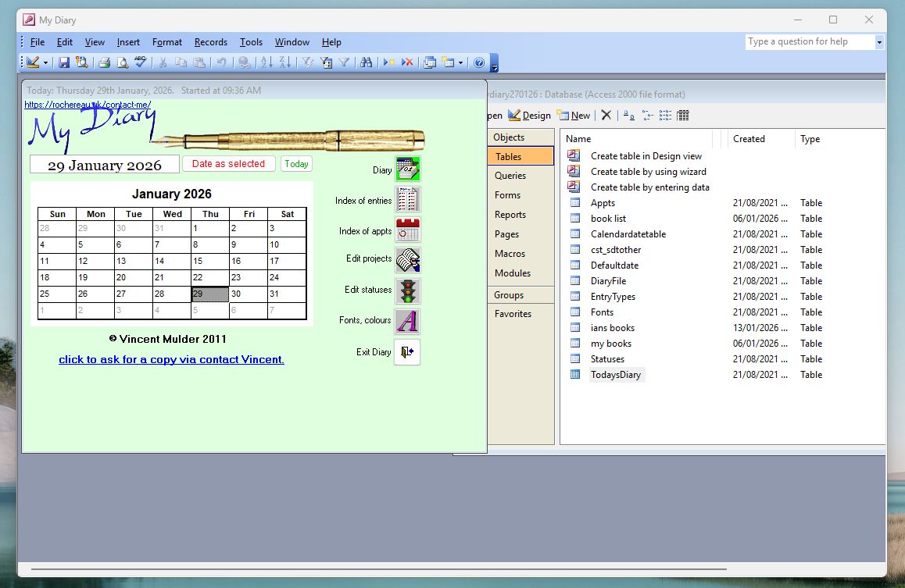This screenshot has height=588, width=905.
Task: Switch database window to Details view
Action: (683, 116)
